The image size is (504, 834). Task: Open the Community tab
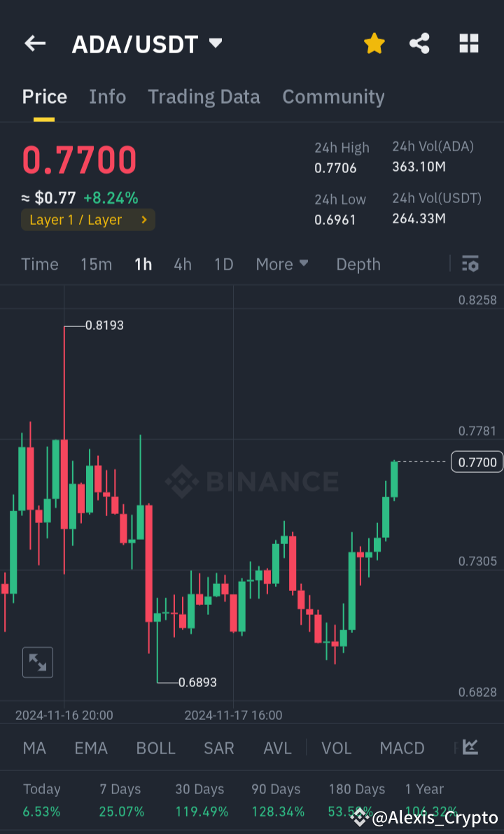point(333,97)
